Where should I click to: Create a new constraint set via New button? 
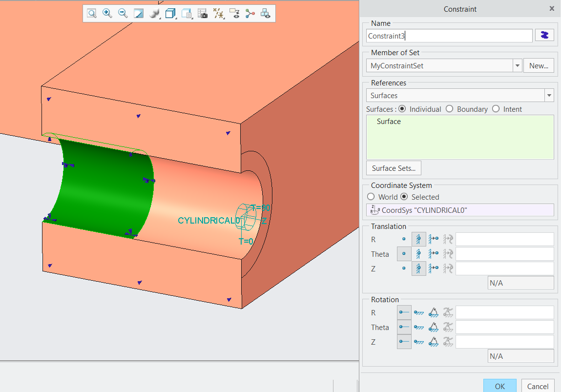(539, 65)
